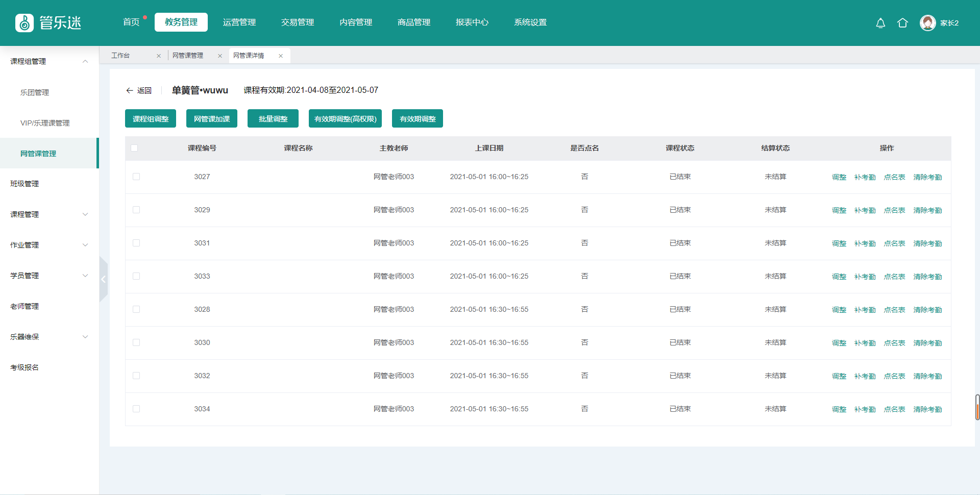
Task: Switch to the 网管课管理 page tab
Action: click(188, 56)
